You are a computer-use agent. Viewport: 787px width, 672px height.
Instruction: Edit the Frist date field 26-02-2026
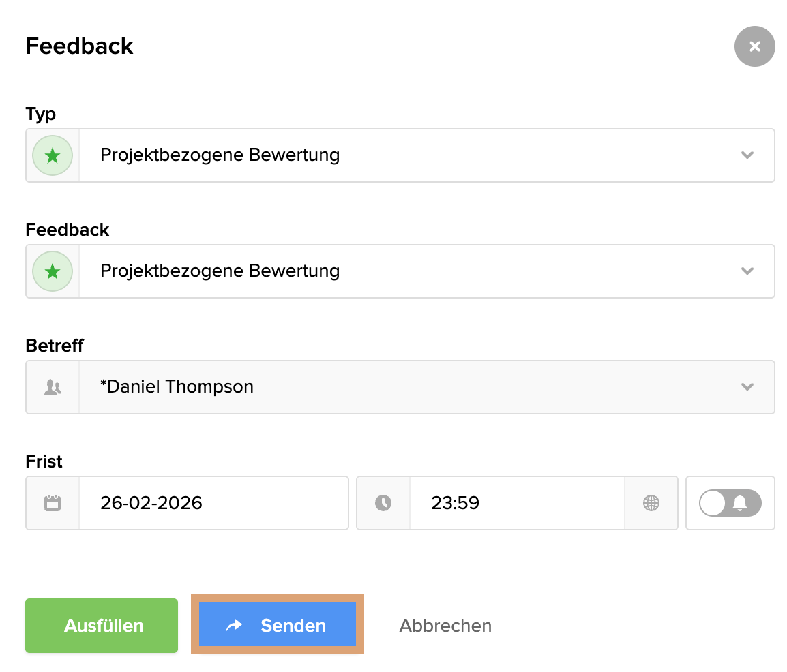(213, 504)
